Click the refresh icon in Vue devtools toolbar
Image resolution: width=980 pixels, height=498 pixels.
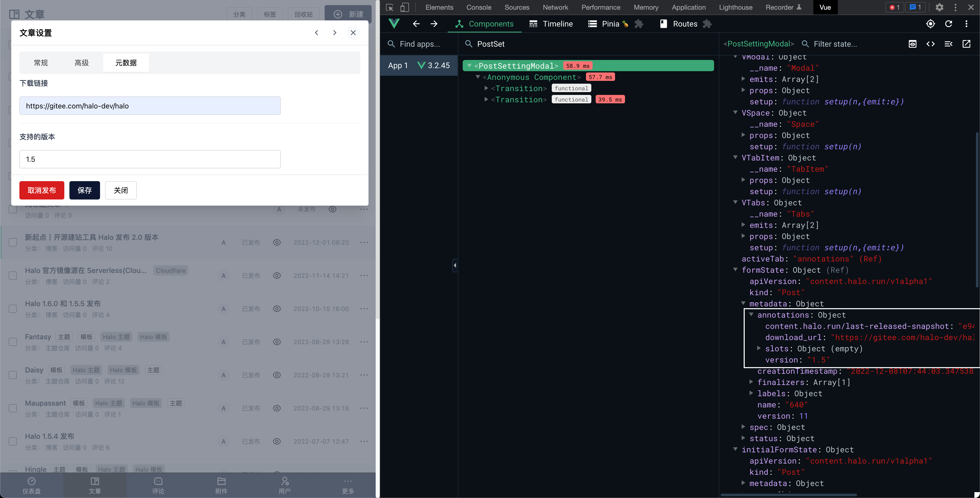click(949, 23)
